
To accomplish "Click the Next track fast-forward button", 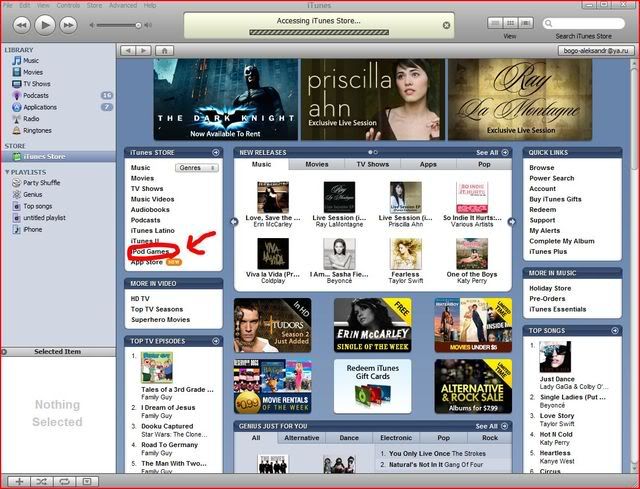I will 68,25.
